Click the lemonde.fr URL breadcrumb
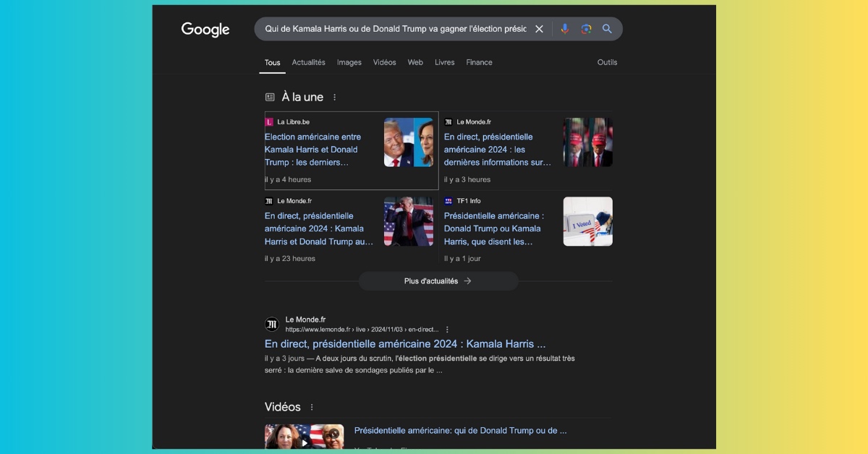This screenshot has height=454, width=868. tap(362, 330)
